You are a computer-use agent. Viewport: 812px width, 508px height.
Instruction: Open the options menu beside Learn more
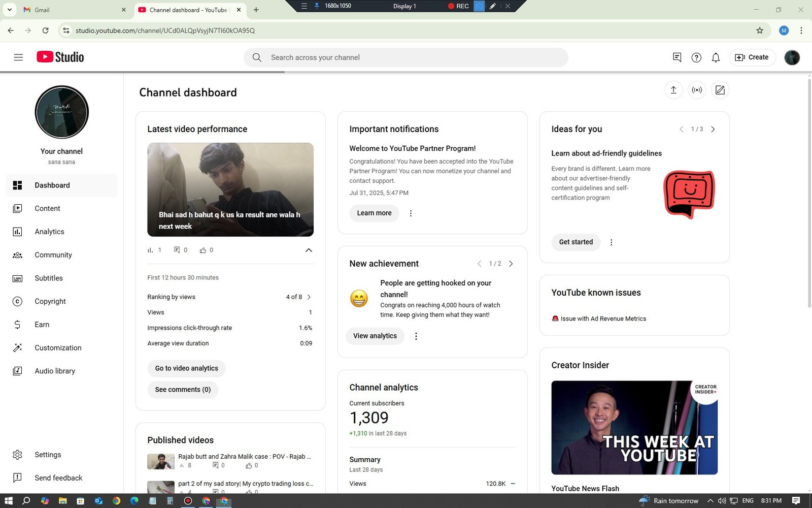(x=411, y=213)
